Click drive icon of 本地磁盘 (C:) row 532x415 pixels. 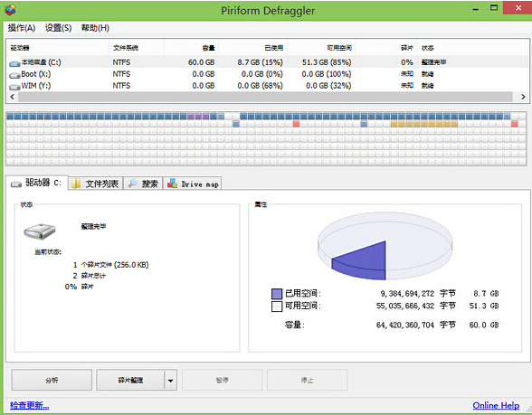click(14, 63)
